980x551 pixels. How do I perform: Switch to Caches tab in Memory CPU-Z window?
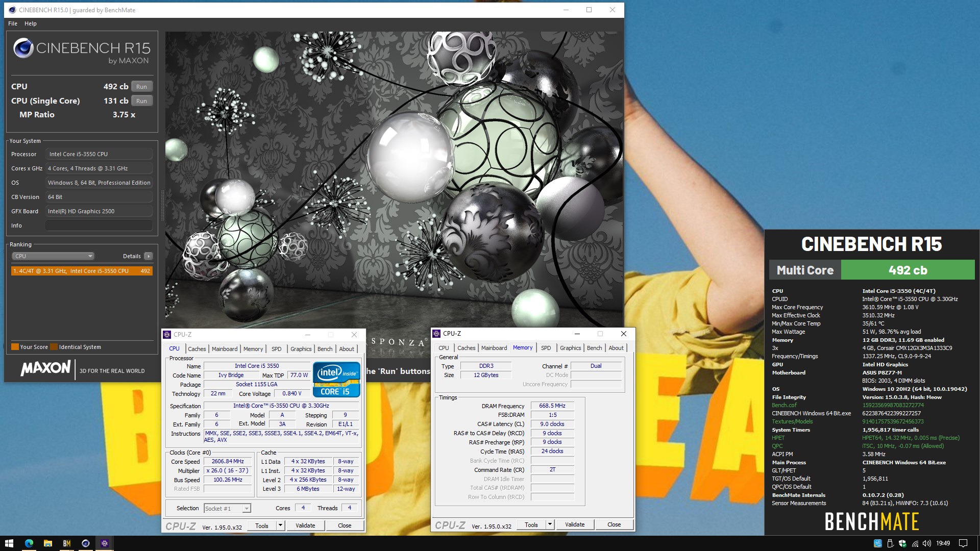[x=466, y=348]
